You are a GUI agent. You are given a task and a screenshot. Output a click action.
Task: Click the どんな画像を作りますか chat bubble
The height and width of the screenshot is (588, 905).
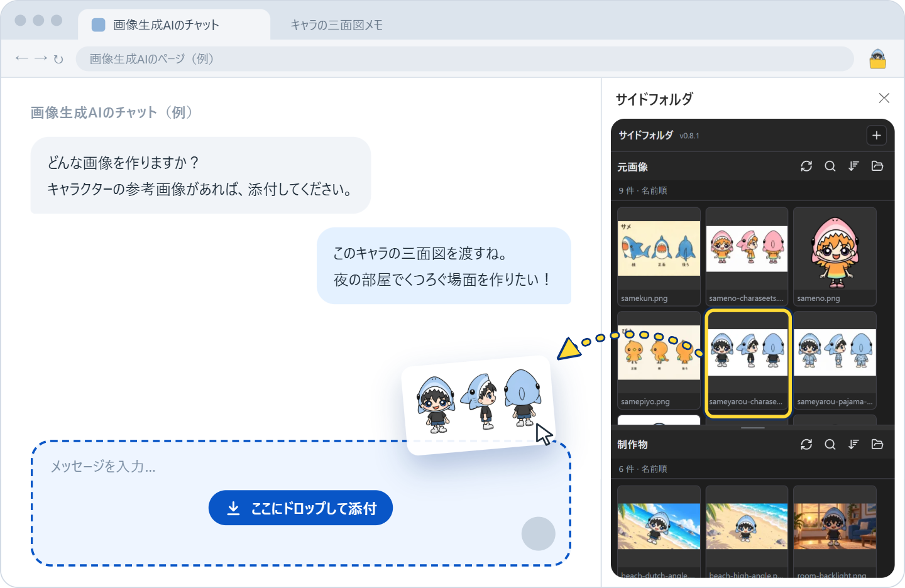[200, 175]
